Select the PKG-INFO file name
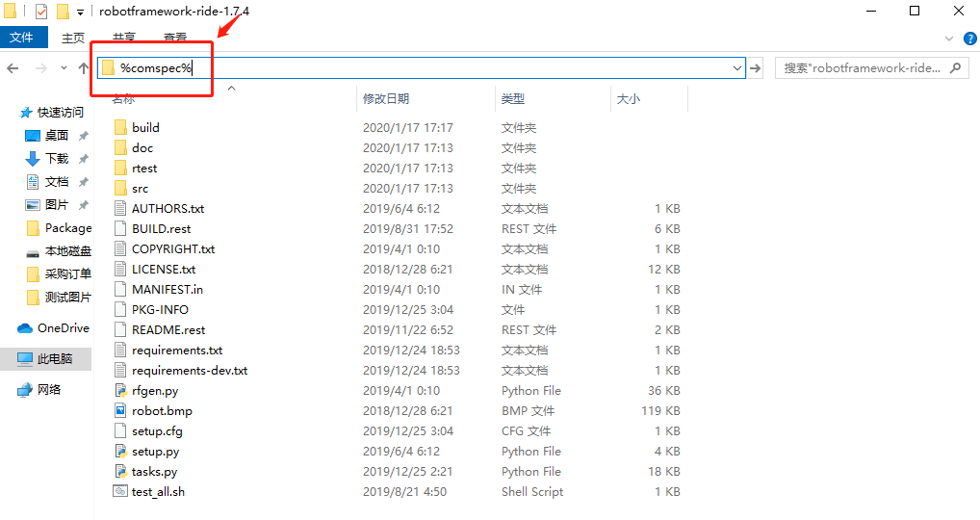 tap(160, 309)
